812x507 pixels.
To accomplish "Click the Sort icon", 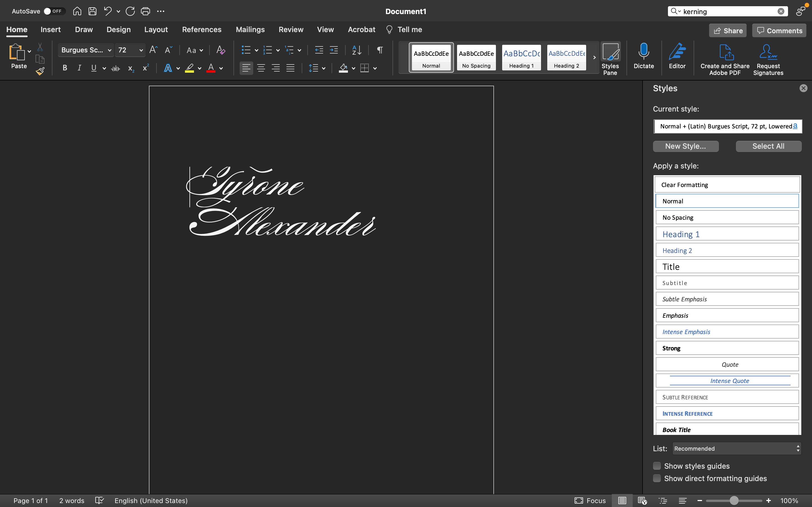I will click(x=356, y=50).
